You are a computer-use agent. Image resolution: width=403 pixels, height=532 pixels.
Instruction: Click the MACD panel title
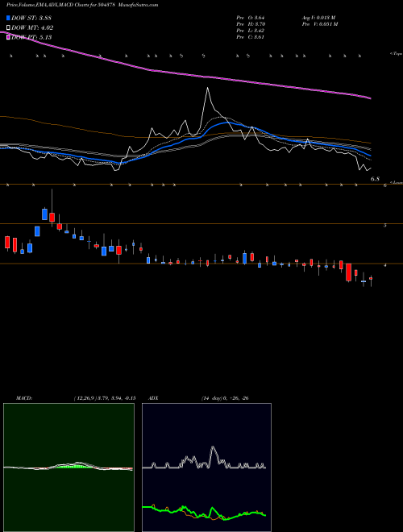click(x=24, y=398)
